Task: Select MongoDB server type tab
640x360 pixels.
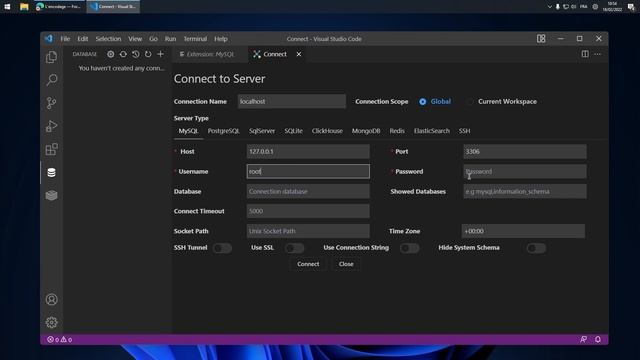Action: click(366, 131)
